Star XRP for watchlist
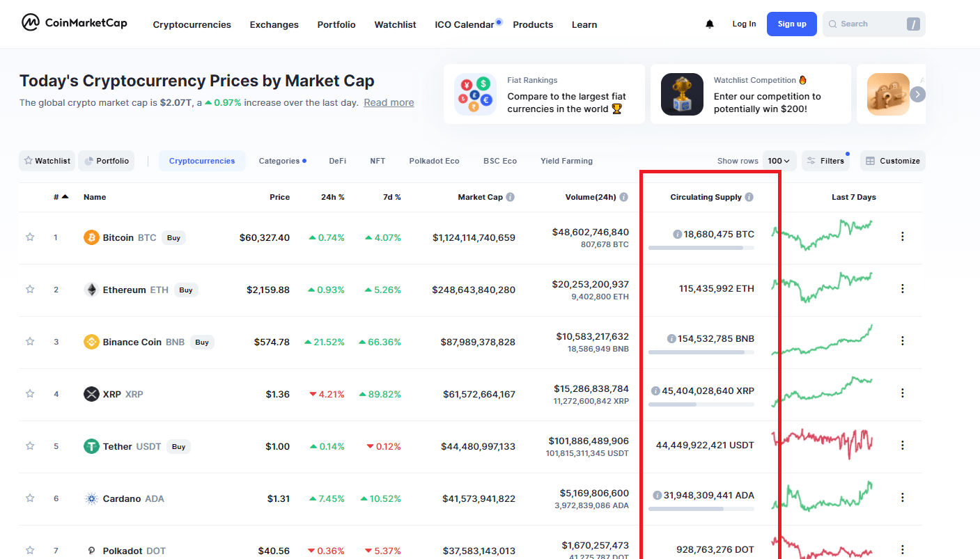The image size is (980, 559). (30, 393)
